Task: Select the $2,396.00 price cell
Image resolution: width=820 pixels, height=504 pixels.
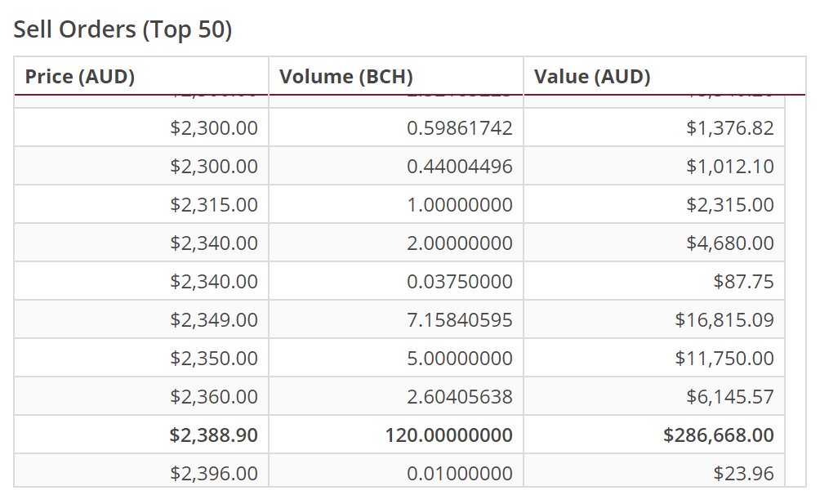Action: coord(214,473)
